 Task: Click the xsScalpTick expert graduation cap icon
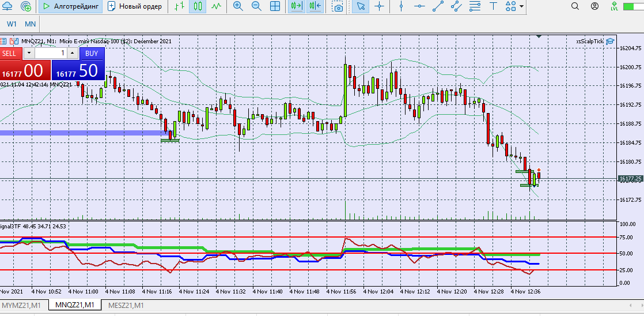(611, 41)
